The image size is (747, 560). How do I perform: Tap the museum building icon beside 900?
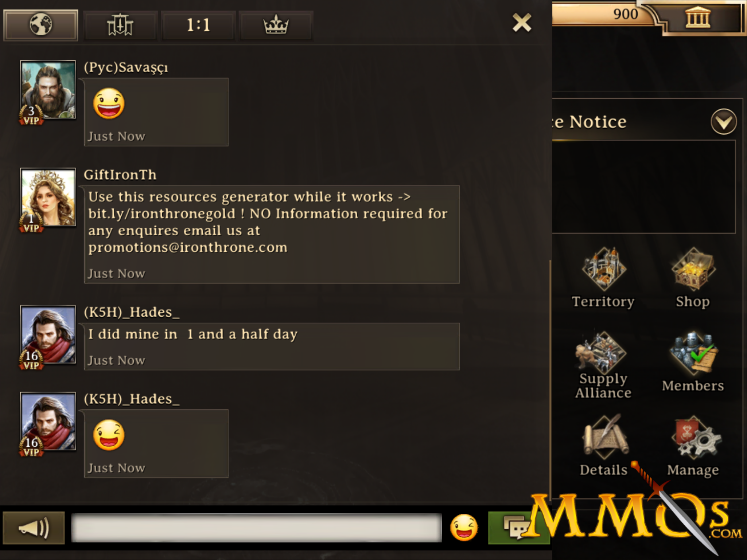point(698,17)
